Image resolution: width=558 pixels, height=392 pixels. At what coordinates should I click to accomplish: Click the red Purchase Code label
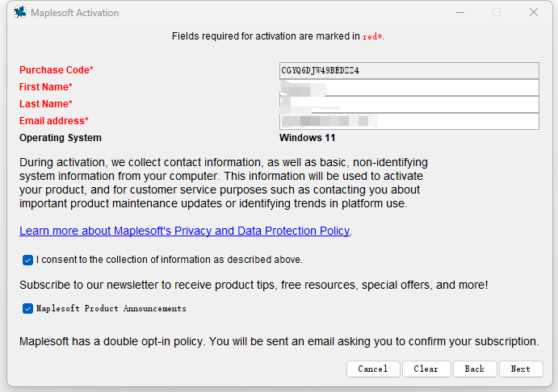point(57,70)
